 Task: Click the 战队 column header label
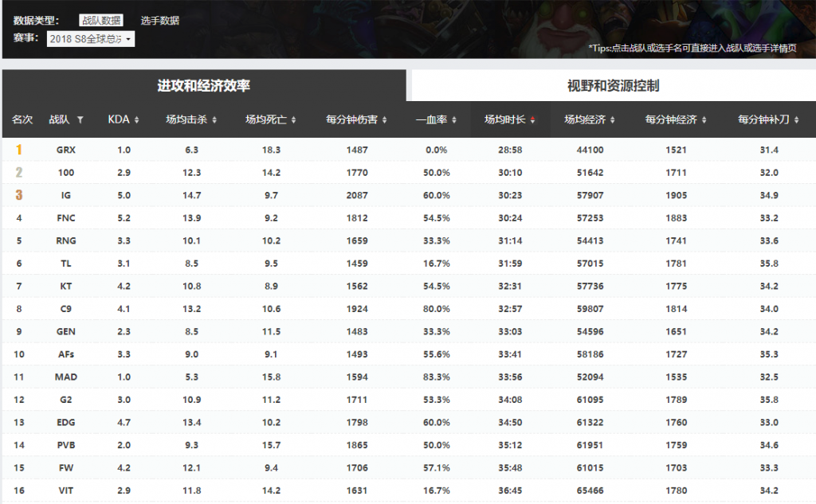(x=59, y=119)
